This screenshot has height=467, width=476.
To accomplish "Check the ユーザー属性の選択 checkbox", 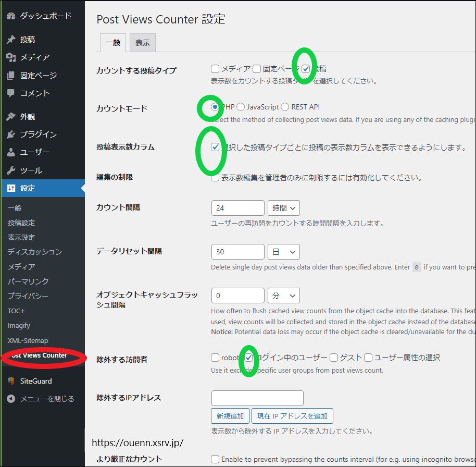I will pos(368,358).
